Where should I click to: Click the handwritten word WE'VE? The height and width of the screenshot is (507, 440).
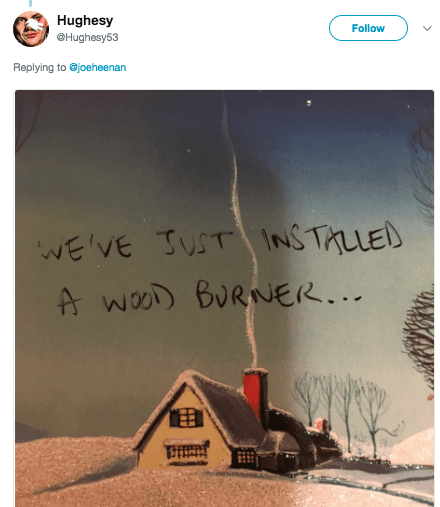[85, 246]
